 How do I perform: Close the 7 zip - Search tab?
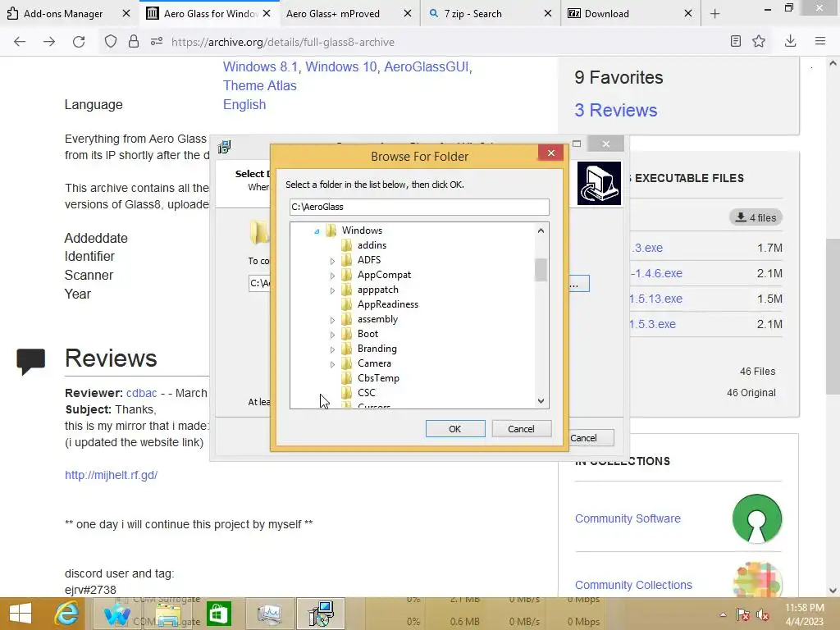point(547,13)
